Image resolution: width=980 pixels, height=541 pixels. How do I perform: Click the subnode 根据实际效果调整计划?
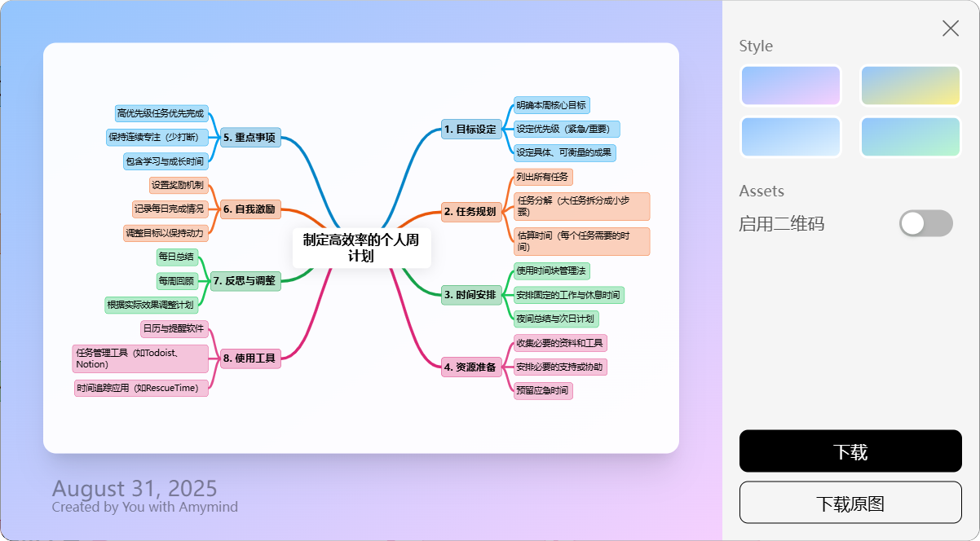click(151, 306)
